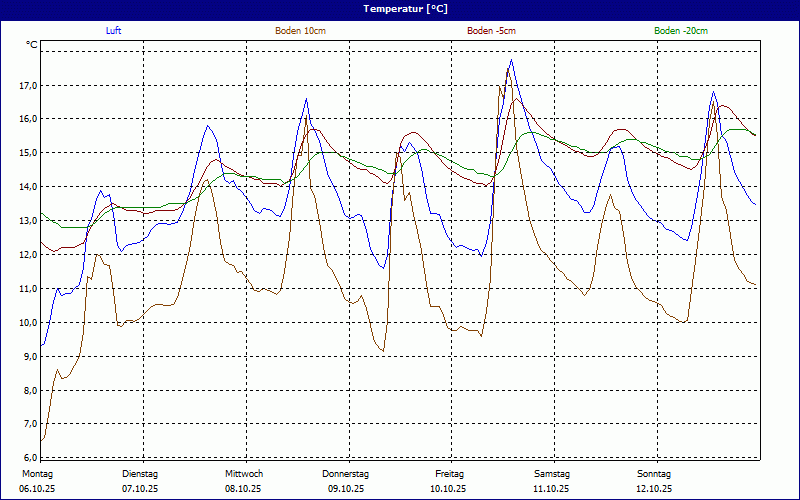Click the 'Boden -20cm' legend label
The width and height of the screenshot is (800, 500).
[x=681, y=31]
